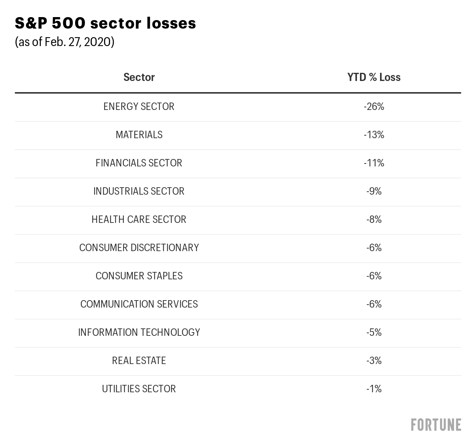The height and width of the screenshot is (448, 476).
Task: Click the "Sector" column header
Action: coord(139,77)
